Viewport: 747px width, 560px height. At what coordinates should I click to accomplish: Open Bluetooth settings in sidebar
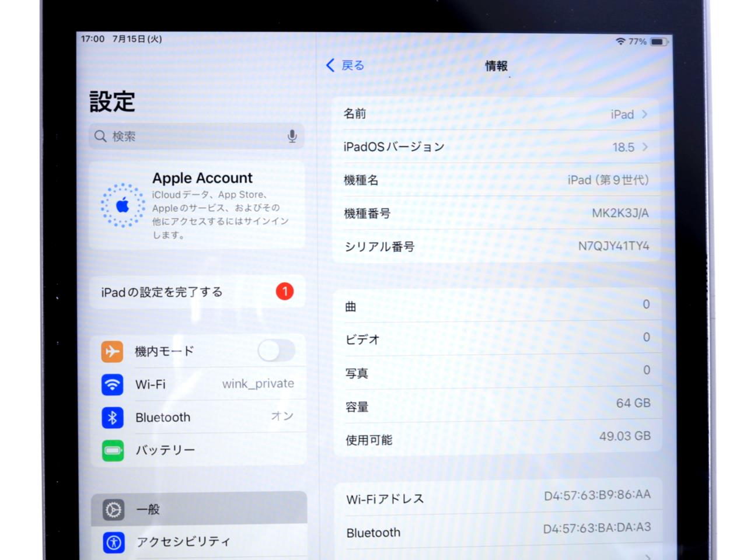tap(199, 417)
